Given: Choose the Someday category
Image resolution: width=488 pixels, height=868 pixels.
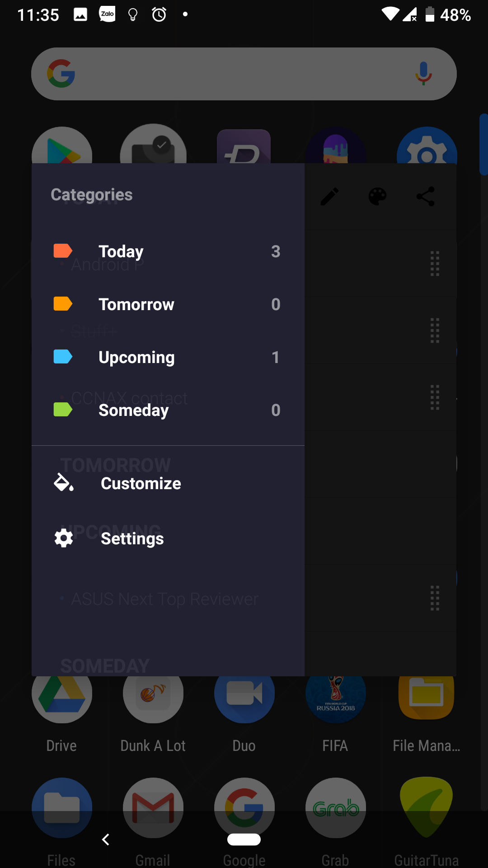Looking at the screenshot, I should click(x=168, y=410).
